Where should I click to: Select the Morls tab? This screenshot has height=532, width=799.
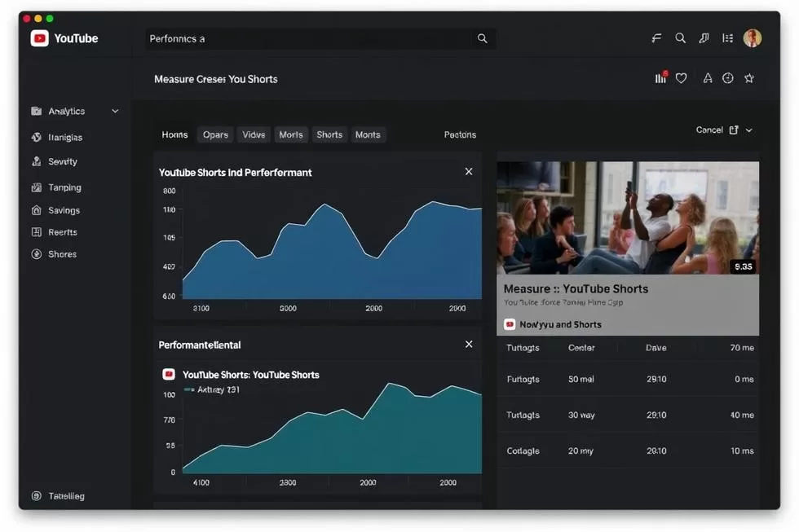pos(291,135)
